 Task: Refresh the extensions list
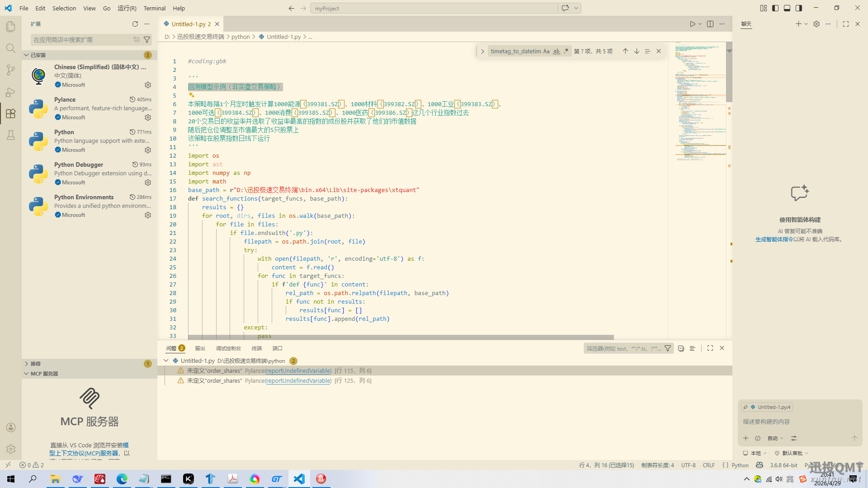135,24
